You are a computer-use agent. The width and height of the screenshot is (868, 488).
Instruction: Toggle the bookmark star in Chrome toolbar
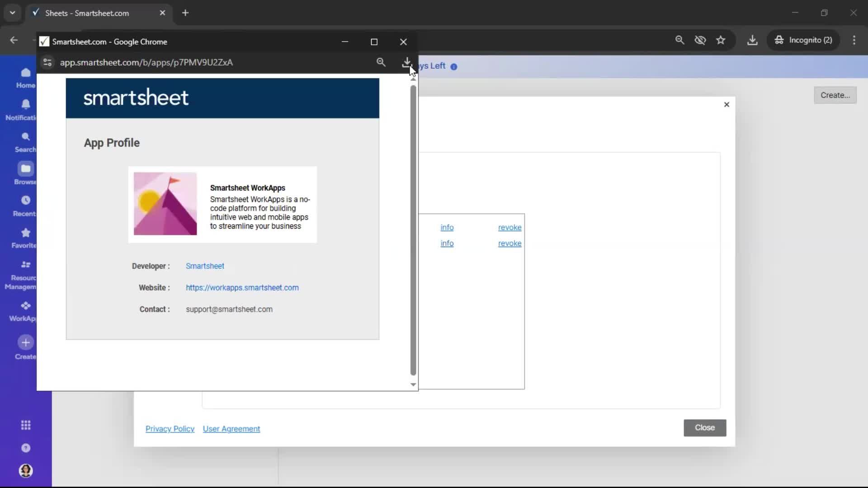(721, 40)
